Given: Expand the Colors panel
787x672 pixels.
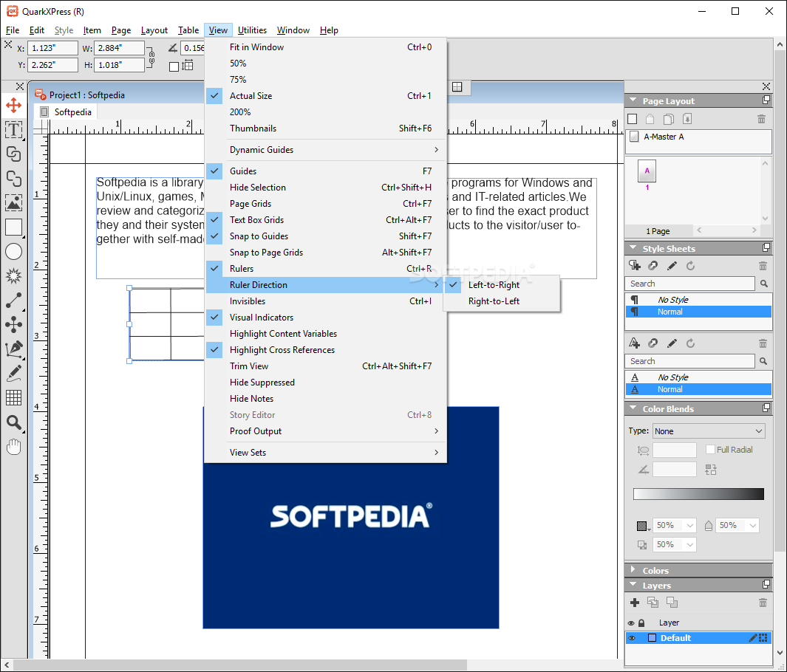Looking at the screenshot, I should [x=633, y=570].
